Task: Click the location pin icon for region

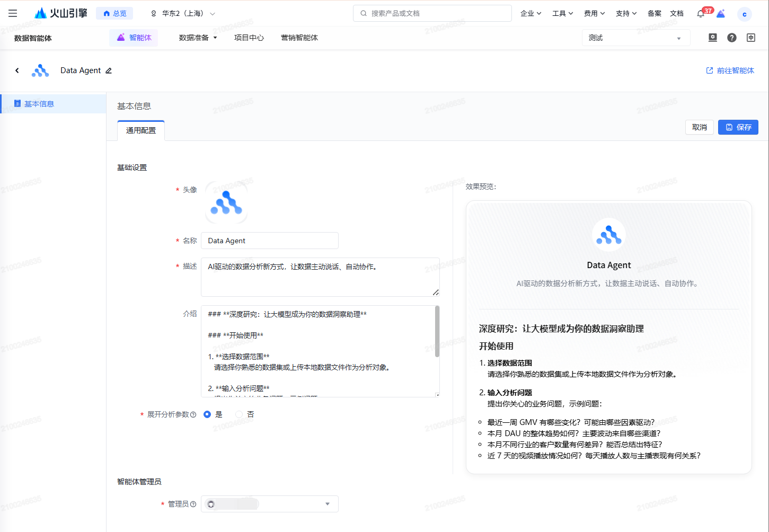Action: tap(154, 14)
